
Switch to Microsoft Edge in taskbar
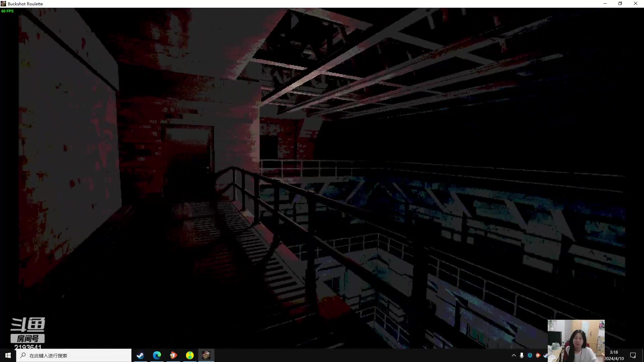[x=157, y=355]
